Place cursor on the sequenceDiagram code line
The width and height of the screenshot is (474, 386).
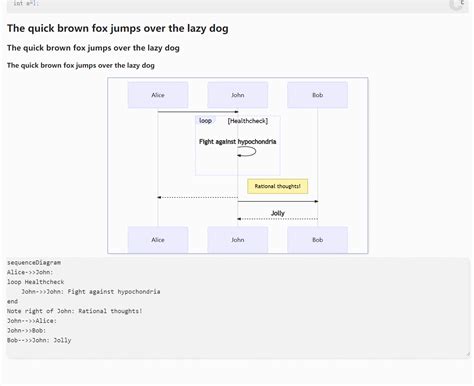[34, 263]
